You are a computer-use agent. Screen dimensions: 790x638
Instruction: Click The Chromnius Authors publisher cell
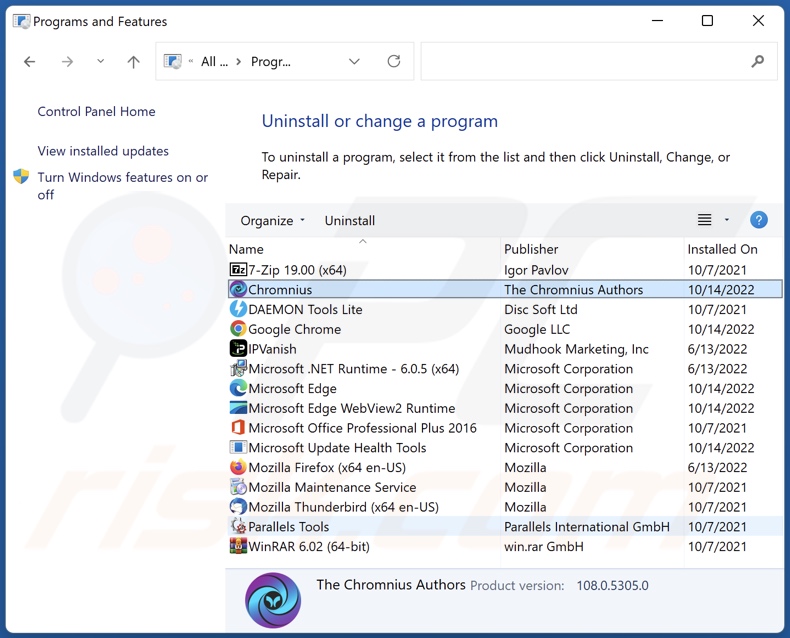573,289
